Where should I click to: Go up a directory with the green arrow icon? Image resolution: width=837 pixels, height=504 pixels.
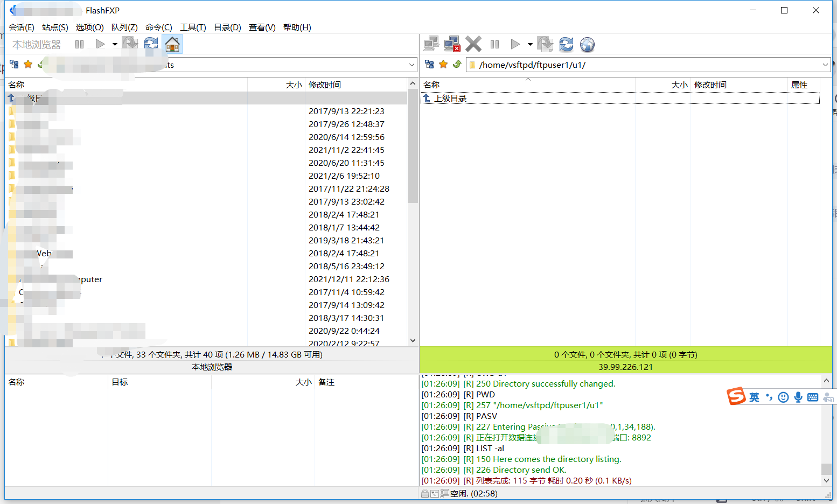coord(457,64)
